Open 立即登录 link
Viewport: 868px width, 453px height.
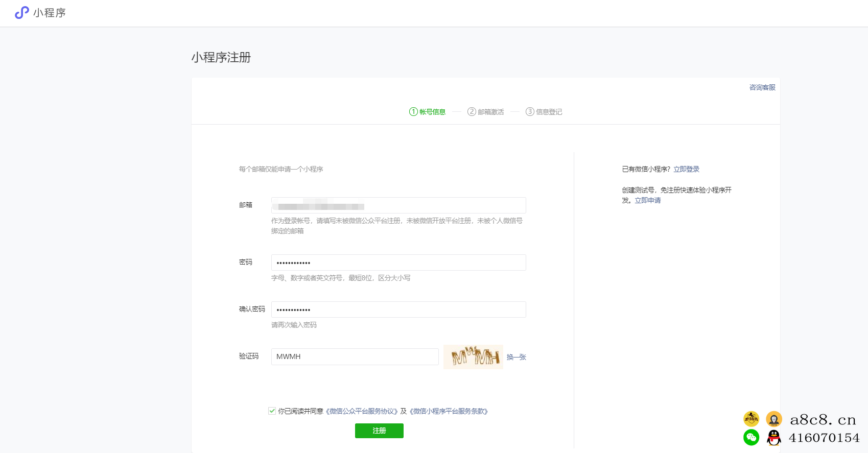tap(686, 169)
